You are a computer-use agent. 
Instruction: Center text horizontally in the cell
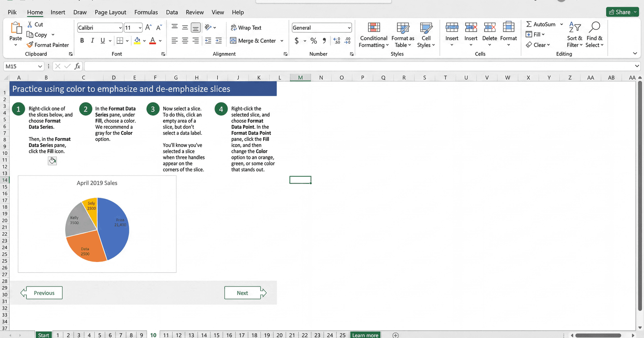click(x=185, y=40)
